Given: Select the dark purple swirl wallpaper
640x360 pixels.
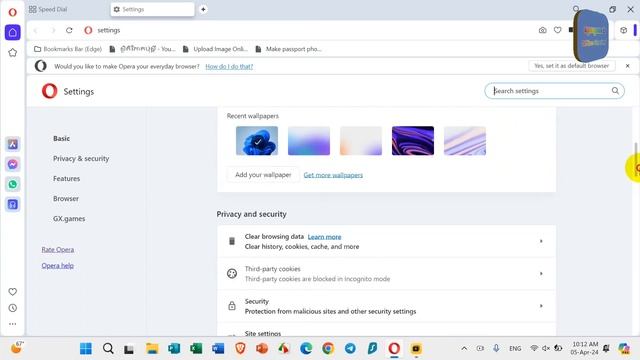Looking at the screenshot, I should [x=413, y=141].
